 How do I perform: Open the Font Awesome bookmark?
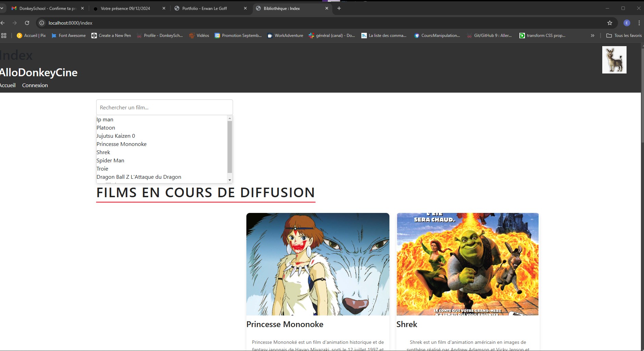(68, 35)
